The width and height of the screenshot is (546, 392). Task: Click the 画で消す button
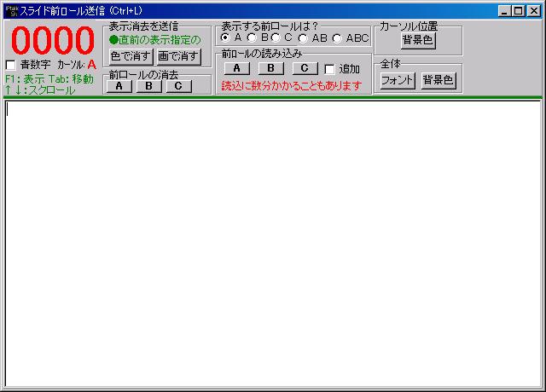click(178, 57)
